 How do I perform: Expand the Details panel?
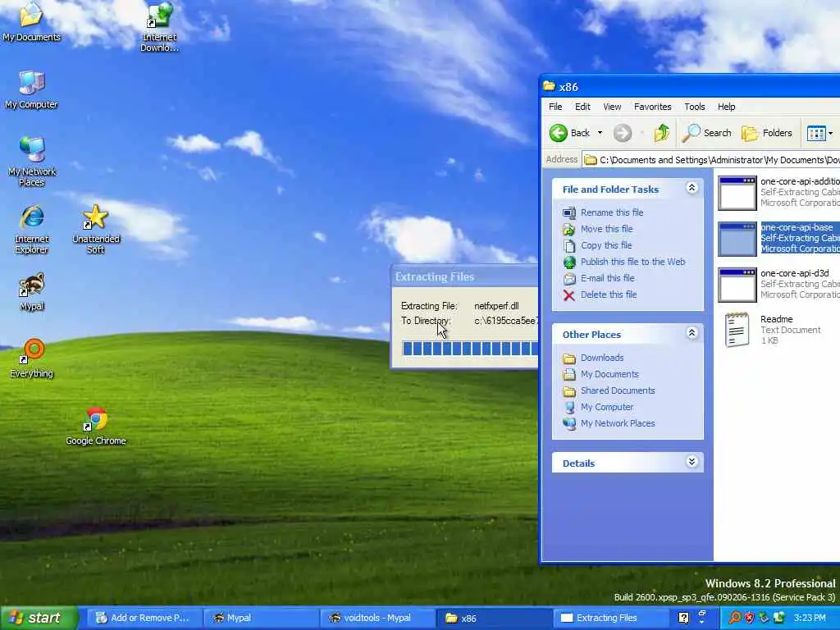point(692,462)
